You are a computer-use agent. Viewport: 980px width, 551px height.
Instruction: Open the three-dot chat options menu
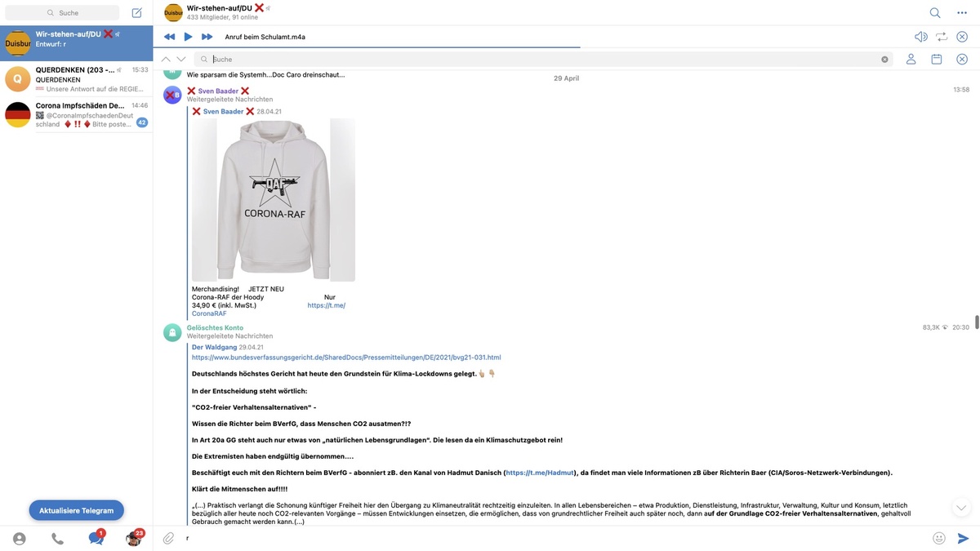[962, 13]
